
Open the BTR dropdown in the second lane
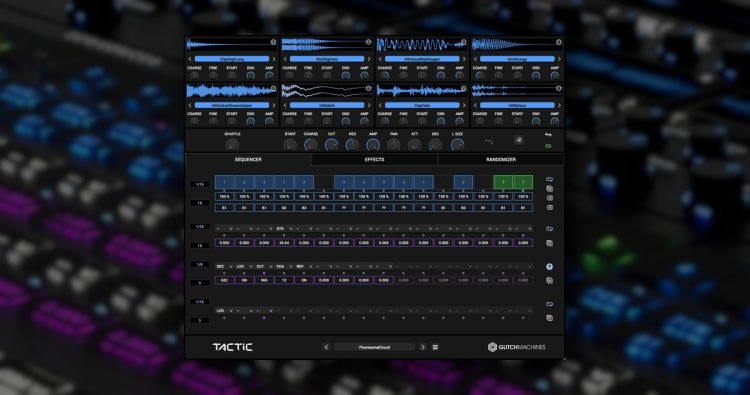[x=284, y=229]
